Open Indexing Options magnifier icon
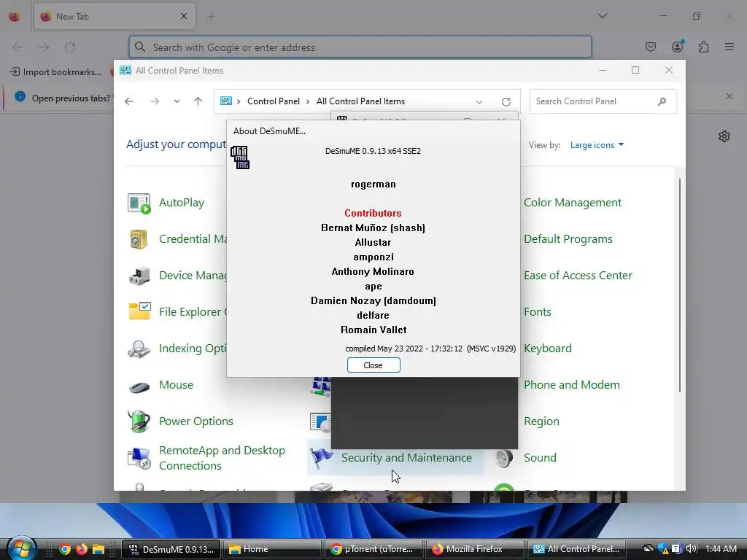The height and width of the screenshot is (560, 747). coord(139,349)
